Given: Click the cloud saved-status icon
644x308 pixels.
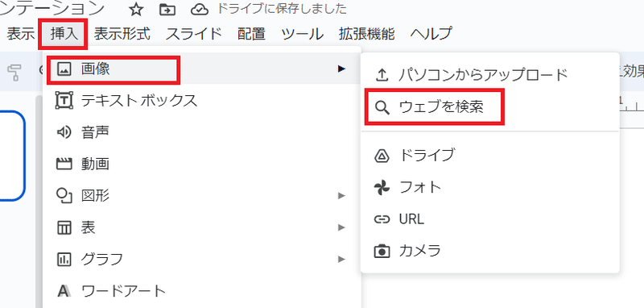Looking at the screenshot, I should pyautogui.click(x=200, y=10).
